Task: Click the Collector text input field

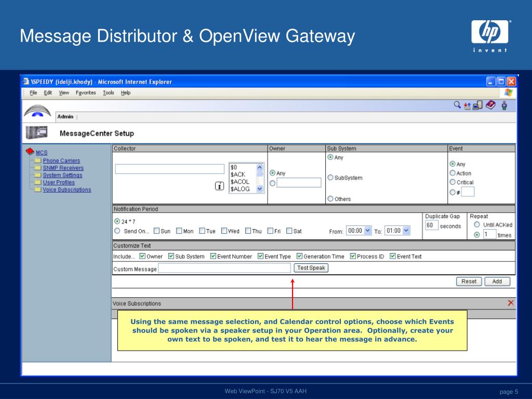Action: click(x=170, y=169)
